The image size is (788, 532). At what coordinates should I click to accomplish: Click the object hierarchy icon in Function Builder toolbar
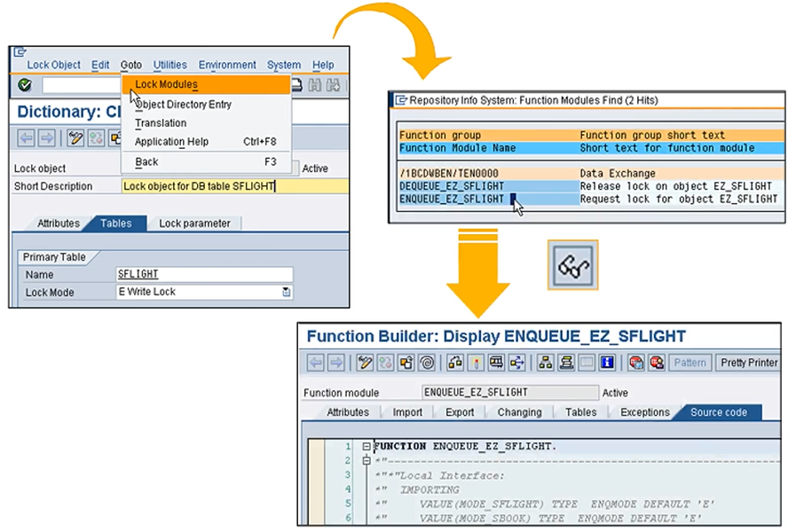tap(545, 362)
